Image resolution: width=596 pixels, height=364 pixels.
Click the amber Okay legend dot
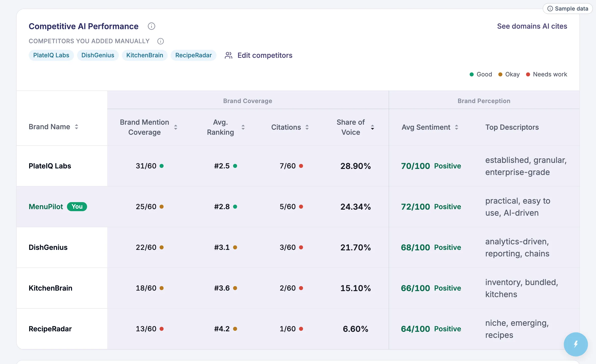[x=500, y=74]
